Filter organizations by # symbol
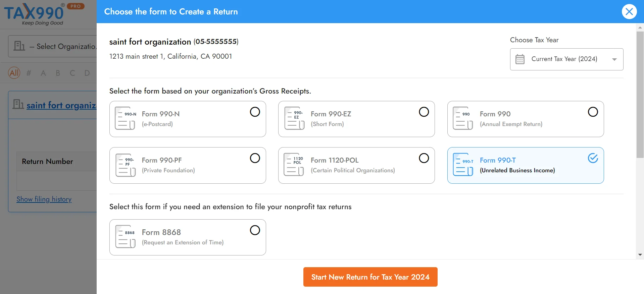 pos(29,73)
